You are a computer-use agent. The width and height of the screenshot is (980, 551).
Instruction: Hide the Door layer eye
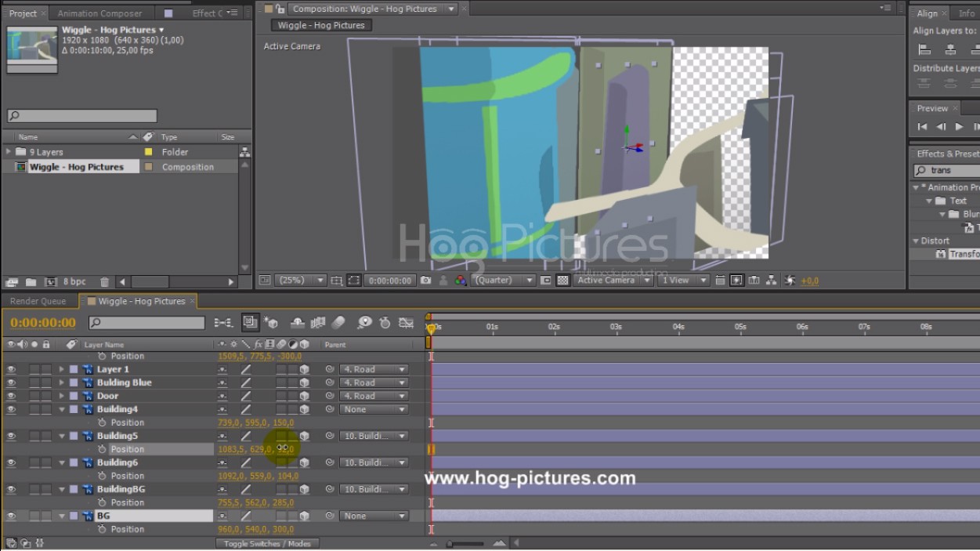[x=11, y=396]
